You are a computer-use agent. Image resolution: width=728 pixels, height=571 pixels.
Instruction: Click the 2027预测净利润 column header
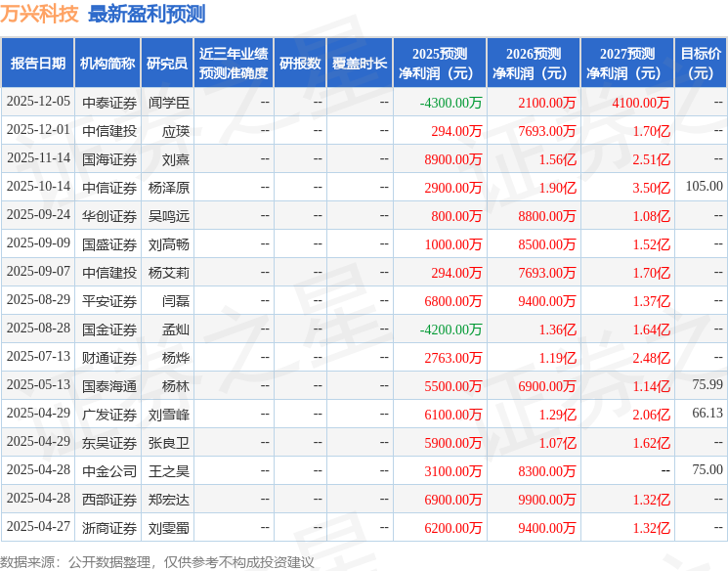pos(627,64)
